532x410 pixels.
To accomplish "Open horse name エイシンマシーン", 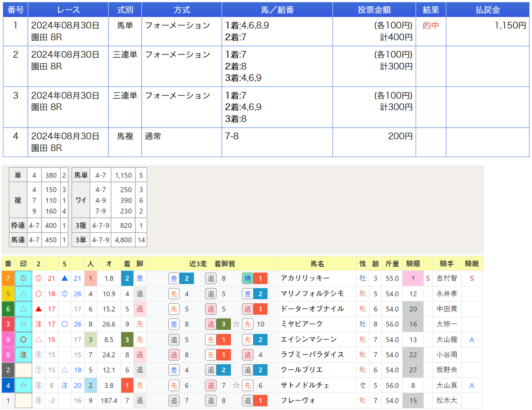I will pyautogui.click(x=309, y=339).
